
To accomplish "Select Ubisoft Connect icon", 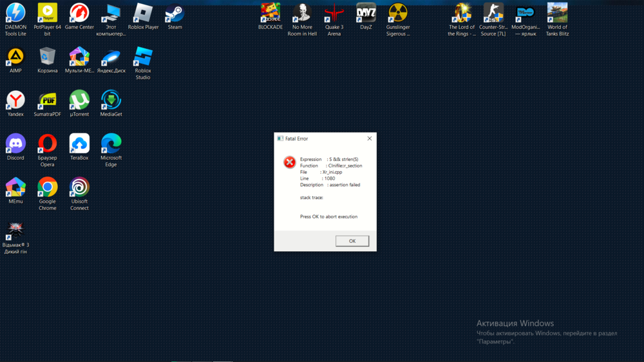I will (79, 193).
